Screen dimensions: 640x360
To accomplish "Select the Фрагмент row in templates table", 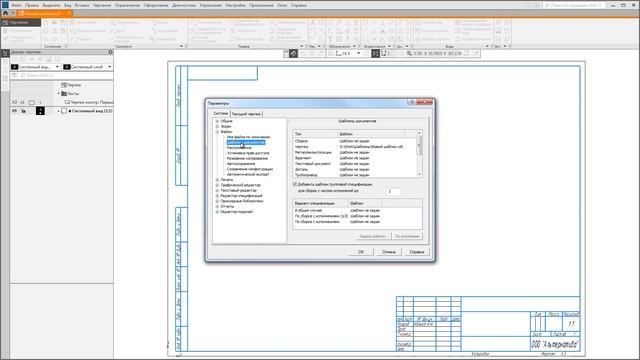I will coord(354,158).
